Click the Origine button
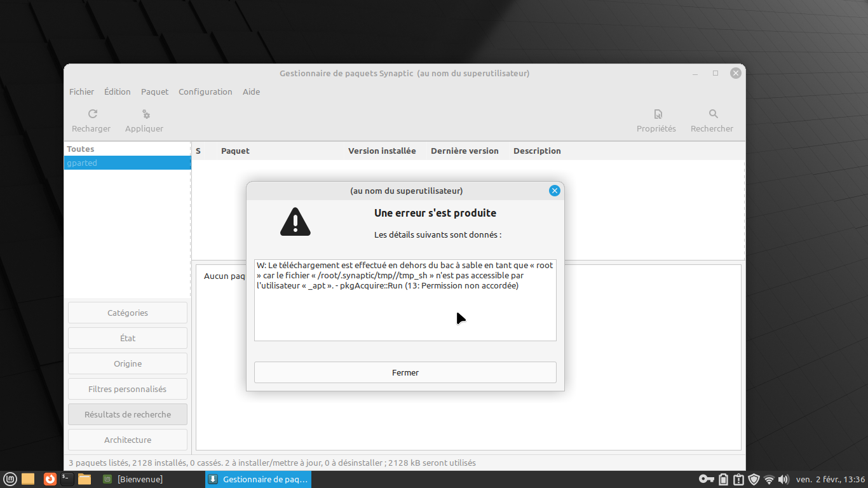This screenshot has width=868, height=488. point(128,363)
